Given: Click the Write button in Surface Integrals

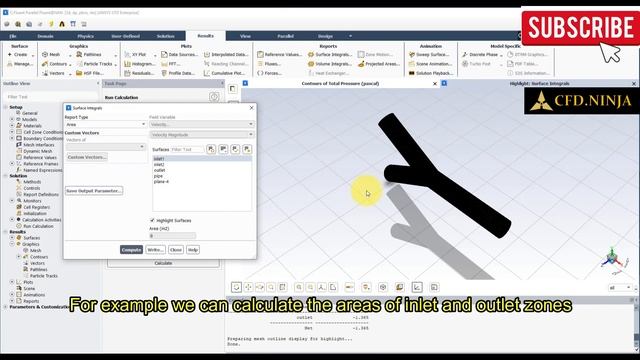Looking at the screenshot, I should click(156, 250).
